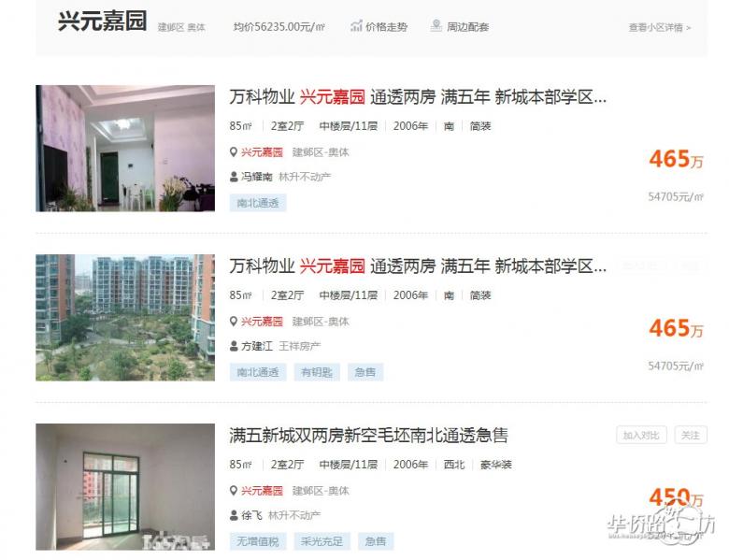729x560 pixels.
Task: Click location pin icon in second listing
Action: click(234, 322)
